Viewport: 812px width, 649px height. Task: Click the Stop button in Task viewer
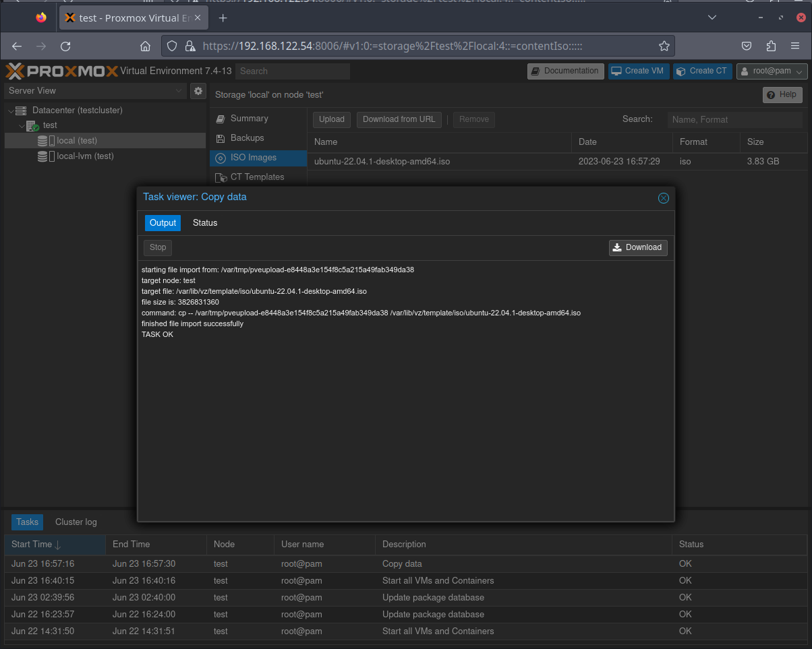(158, 247)
